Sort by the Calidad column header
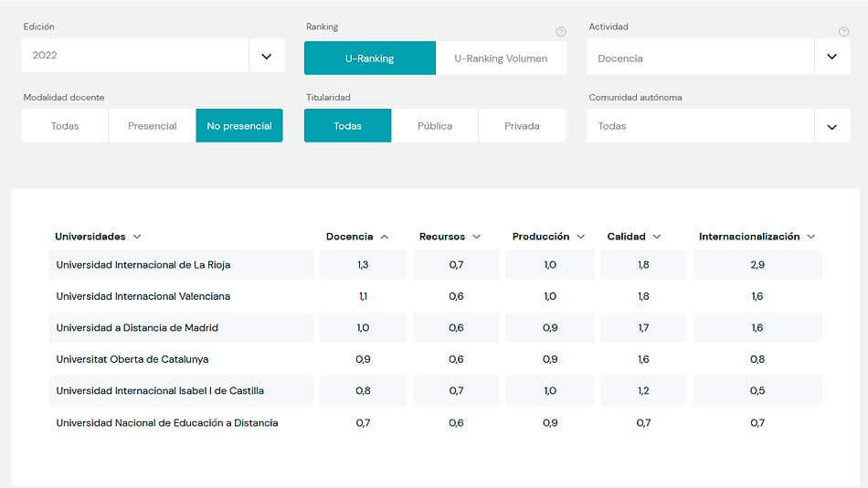Screen dimensions: 868x488 [x=634, y=237]
